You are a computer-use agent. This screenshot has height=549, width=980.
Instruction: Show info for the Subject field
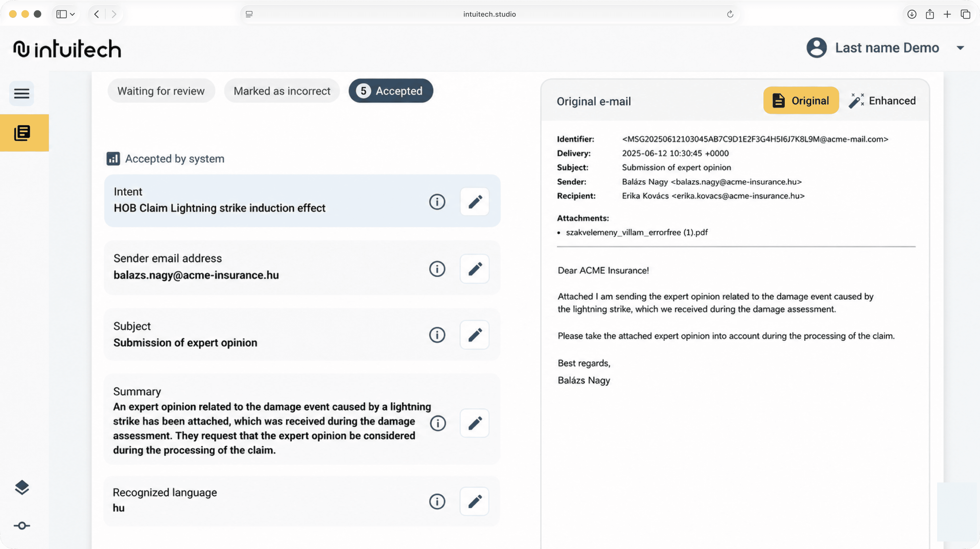[437, 335]
